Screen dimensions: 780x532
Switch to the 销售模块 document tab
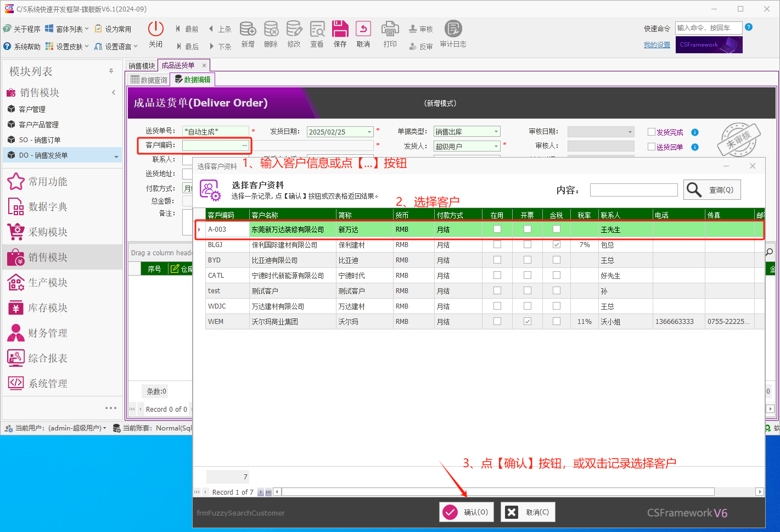point(142,66)
